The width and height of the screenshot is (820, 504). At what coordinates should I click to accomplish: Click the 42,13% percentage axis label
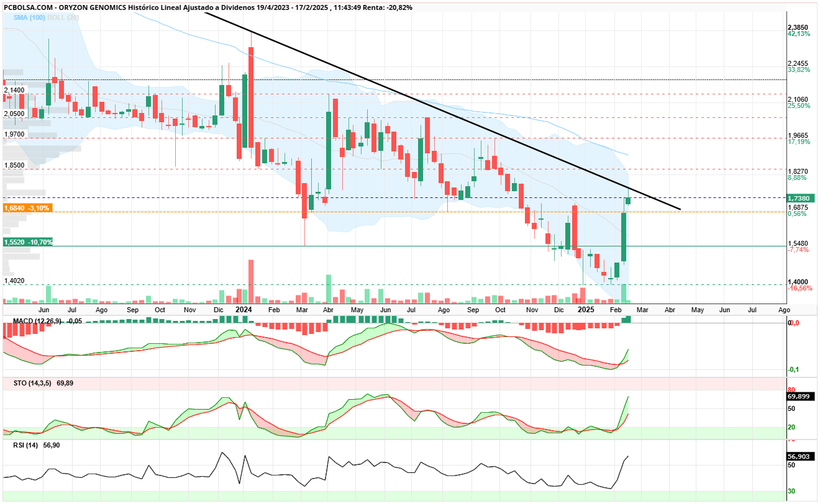tap(798, 34)
